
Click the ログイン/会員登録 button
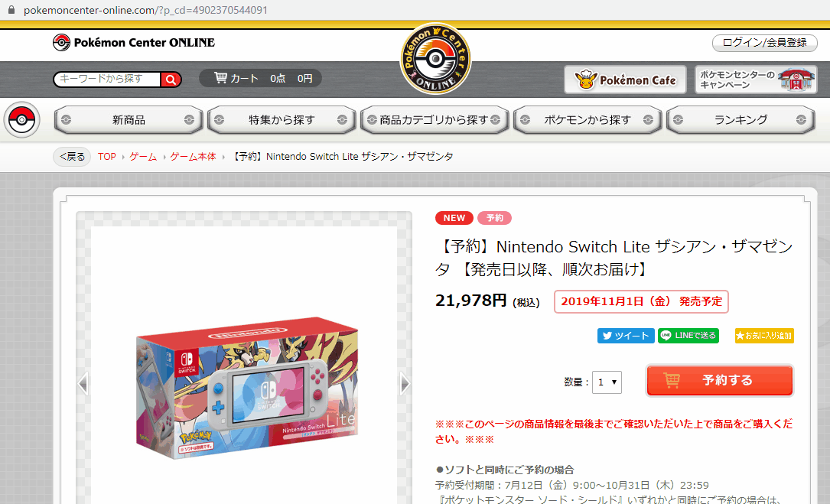tap(764, 43)
